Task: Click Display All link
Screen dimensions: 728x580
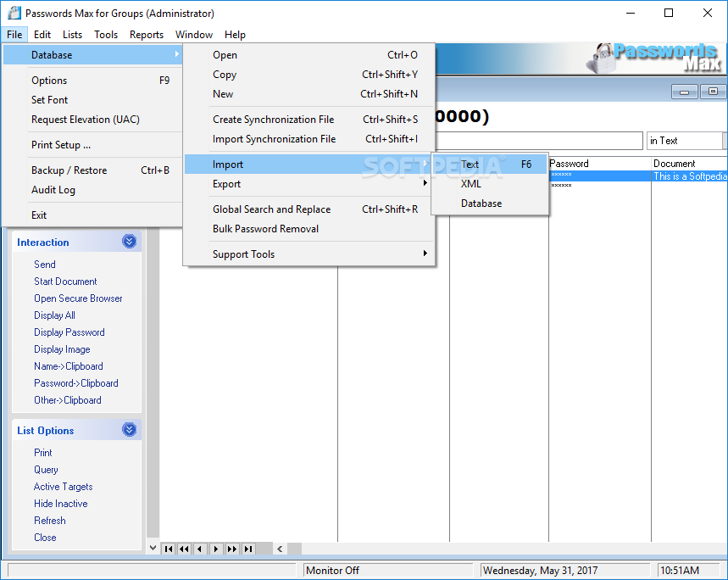Action: [54, 315]
